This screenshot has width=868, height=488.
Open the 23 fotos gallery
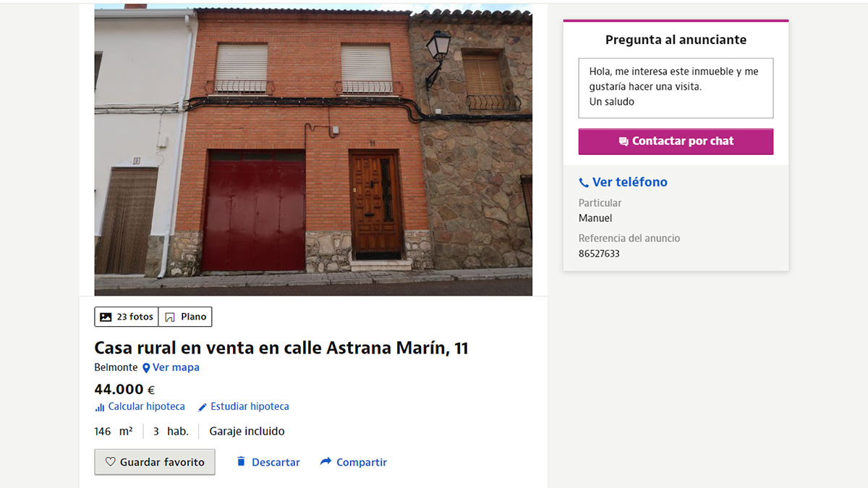(x=127, y=317)
